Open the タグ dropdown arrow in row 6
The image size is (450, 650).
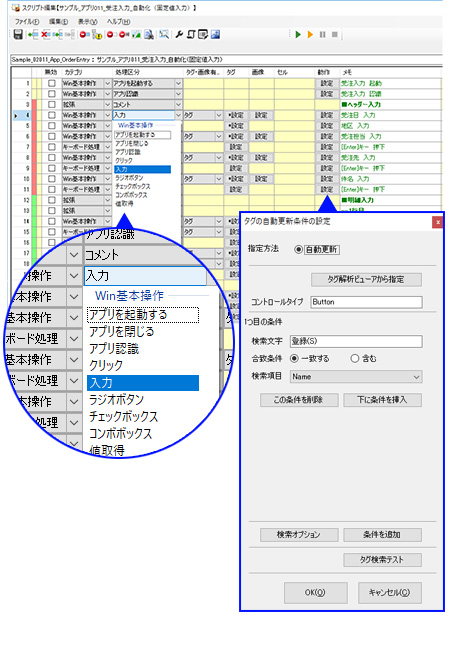click(219, 136)
